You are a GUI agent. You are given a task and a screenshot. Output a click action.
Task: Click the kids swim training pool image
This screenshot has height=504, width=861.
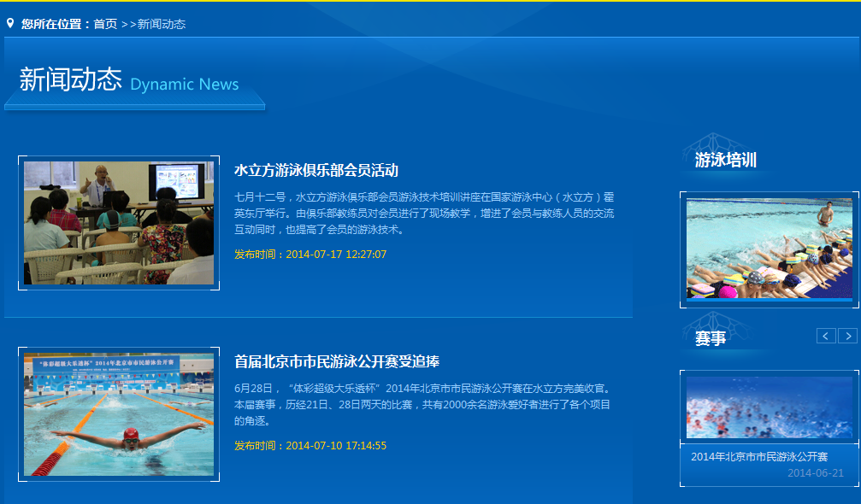pyautogui.click(x=769, y=249)
